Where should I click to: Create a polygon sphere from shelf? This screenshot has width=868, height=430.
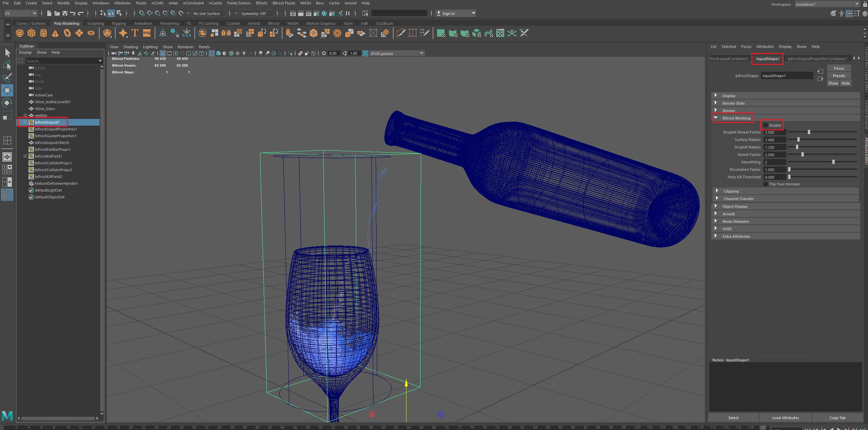[x=20, y=33]
